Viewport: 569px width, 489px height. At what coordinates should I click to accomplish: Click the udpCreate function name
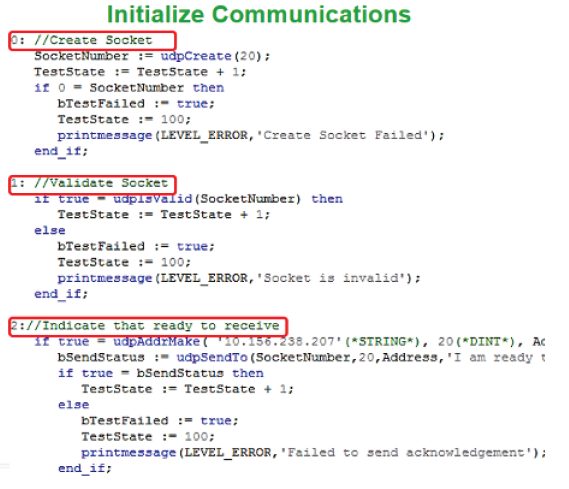pyautogui.click(x=196, y=56)
